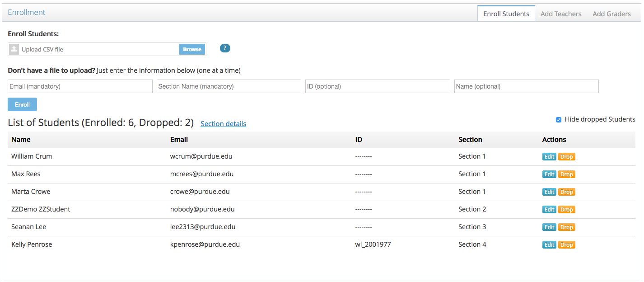Screen dimensions: 644x282
Task: Click the Enroll button
Action: tap(22, 104)
